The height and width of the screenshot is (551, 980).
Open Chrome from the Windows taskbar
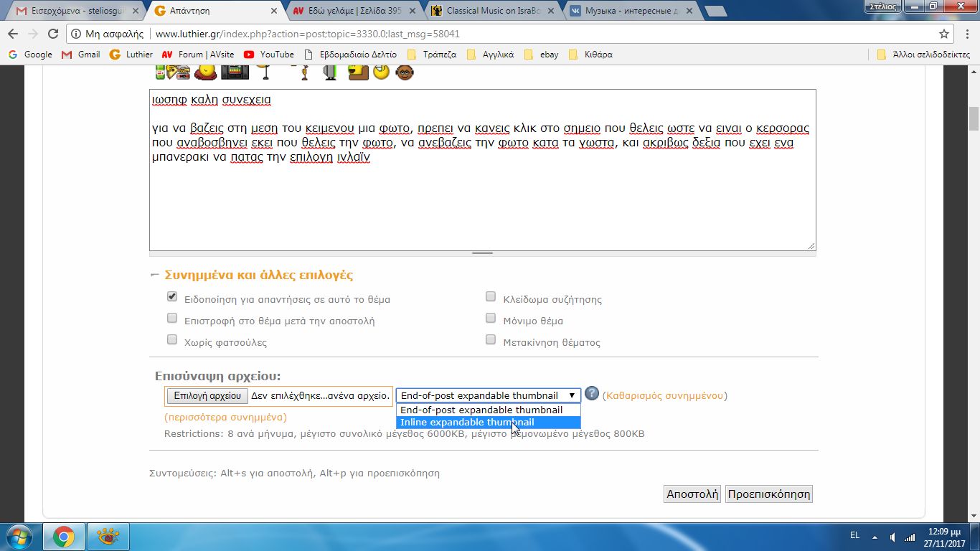click(64, 536)
